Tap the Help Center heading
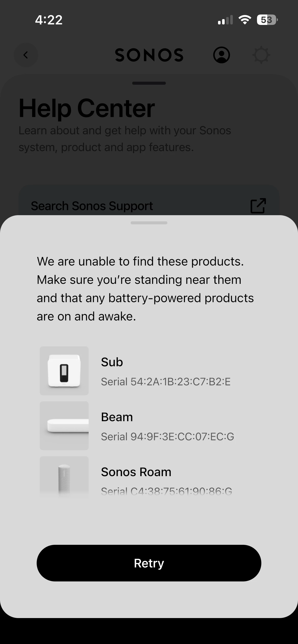The height and width of the screenshot is (644, 298). (x=87, y=108)
